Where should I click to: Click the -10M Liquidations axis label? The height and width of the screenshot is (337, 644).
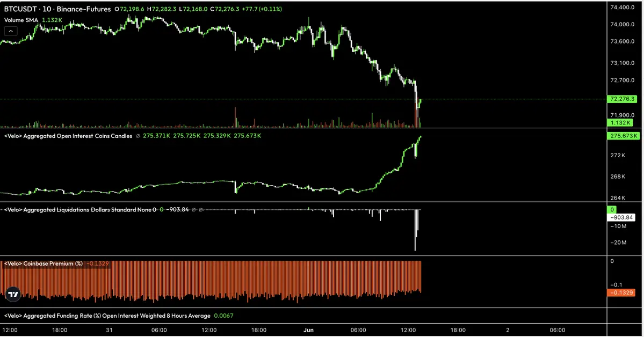pos(618,226)
